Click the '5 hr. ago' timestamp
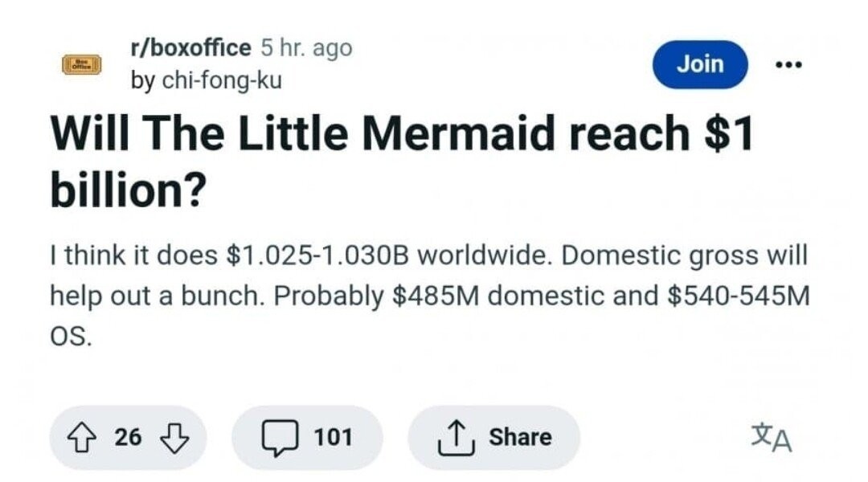868x482 pixels. (x=306, y=48)
